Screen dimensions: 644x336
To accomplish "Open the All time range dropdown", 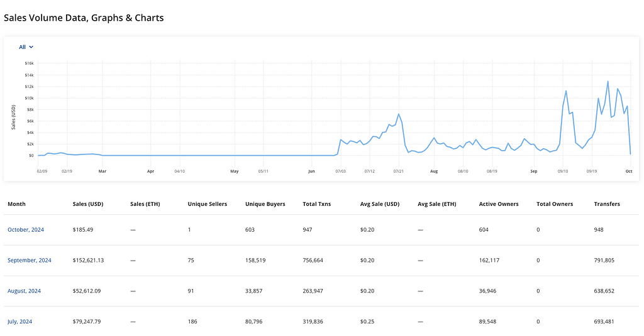I will point(26,47).
